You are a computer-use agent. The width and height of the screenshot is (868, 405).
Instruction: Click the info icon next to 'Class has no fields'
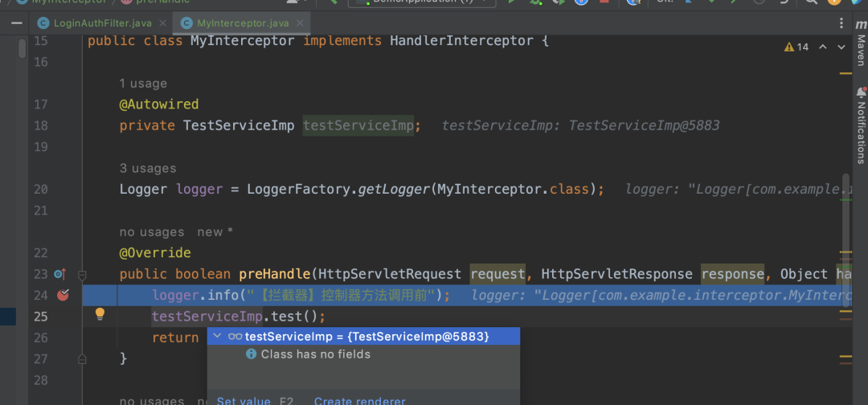tap(252, 354)
